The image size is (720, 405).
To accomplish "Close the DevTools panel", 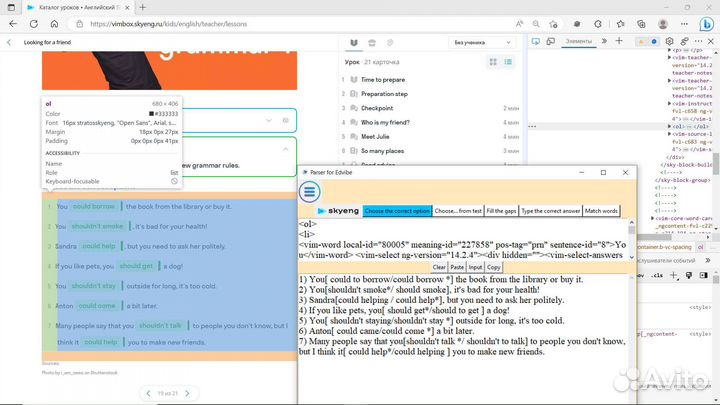I will [x=711, y=41].
